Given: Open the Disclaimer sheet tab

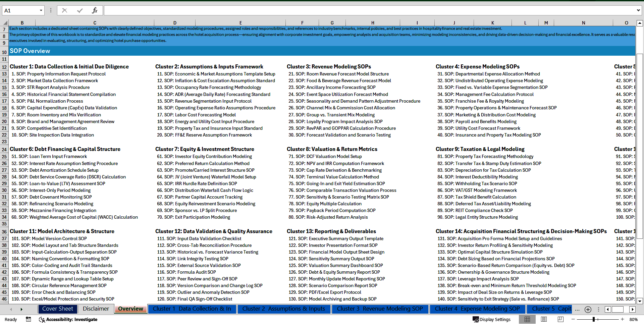Looking at the screenshot, I should pyautogui.click(x=96, y=309).
